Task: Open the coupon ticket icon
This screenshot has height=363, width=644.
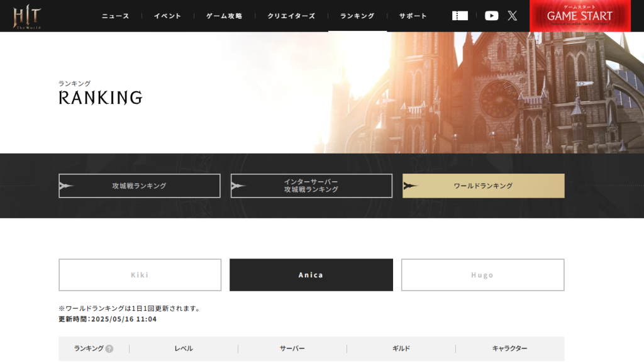Action: click(x=460, y=16)
